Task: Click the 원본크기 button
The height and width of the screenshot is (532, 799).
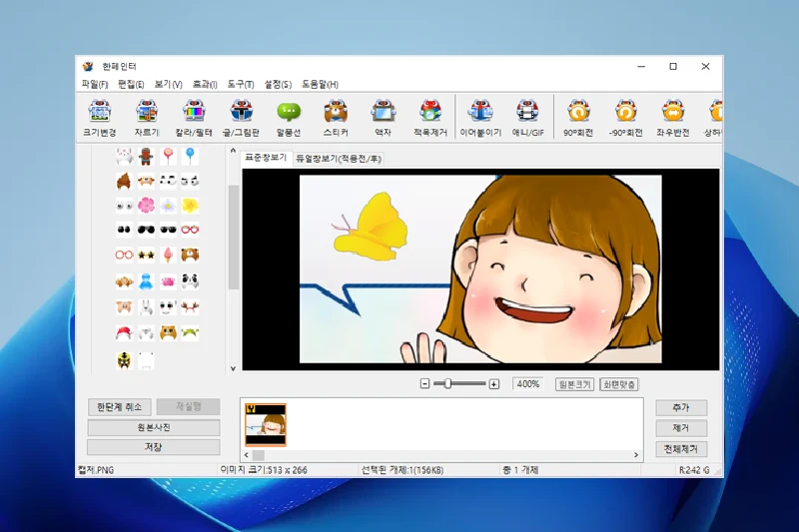Action: coord(574,384)
